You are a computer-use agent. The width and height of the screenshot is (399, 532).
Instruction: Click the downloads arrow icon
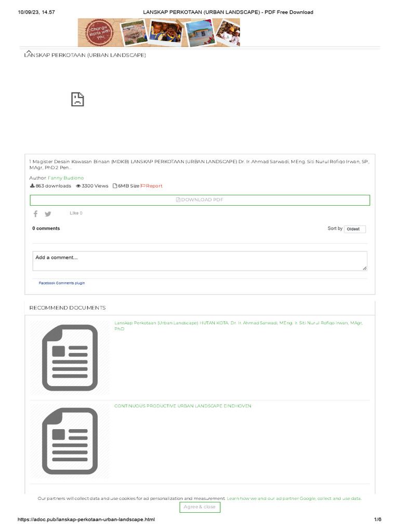point(32,186)
